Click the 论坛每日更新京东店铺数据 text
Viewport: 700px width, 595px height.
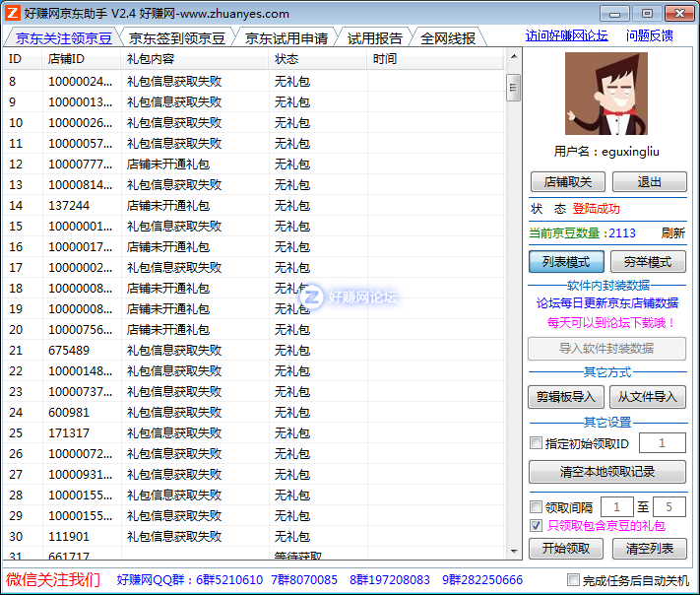607,302
